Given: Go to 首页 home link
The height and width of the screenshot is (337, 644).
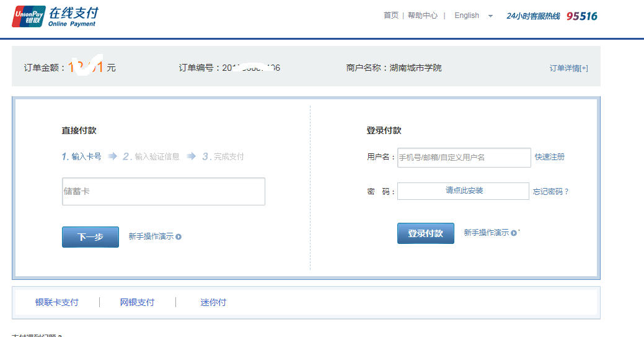Looking at the screenshot, I should pyautogui.click(x=391, y=16).
